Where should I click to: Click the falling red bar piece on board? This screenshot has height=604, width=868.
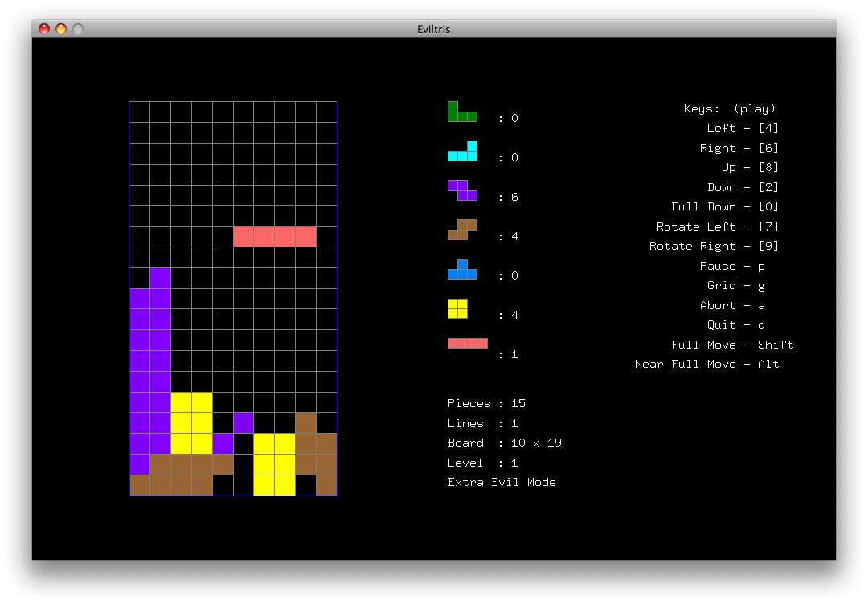(274, 236)
